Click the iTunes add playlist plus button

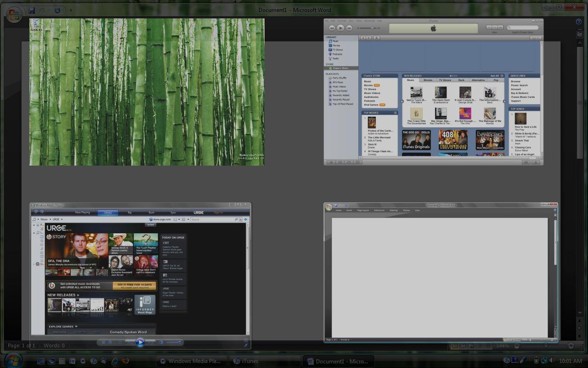[x=331, y=162]
